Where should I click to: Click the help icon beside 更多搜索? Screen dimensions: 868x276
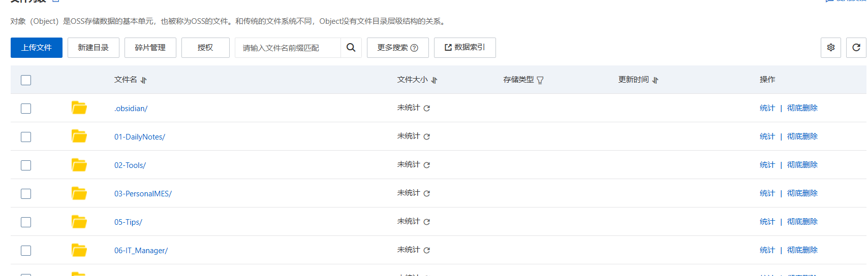pyautogui.click(x=414, y=48)
